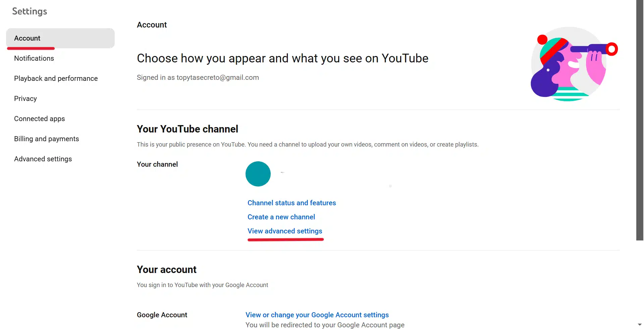Click the Settings heading text
644x329 pixels.
pos(30,11)
